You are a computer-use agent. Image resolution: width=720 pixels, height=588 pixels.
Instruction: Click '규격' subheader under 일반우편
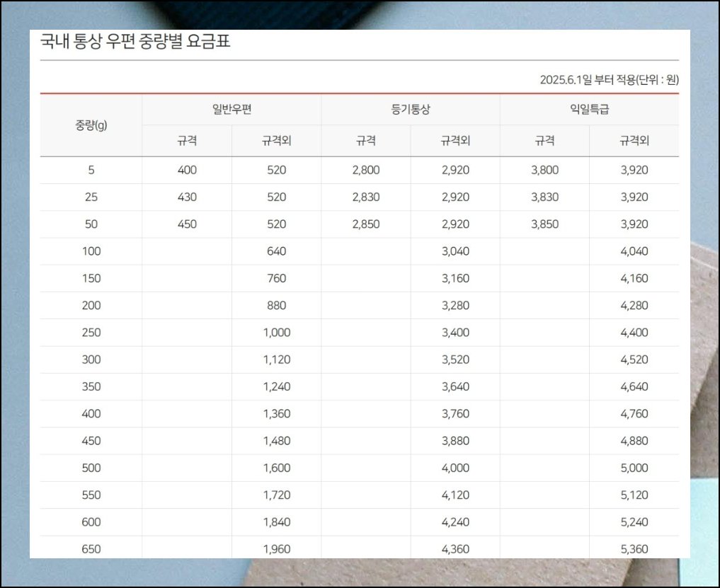(187, 141)
